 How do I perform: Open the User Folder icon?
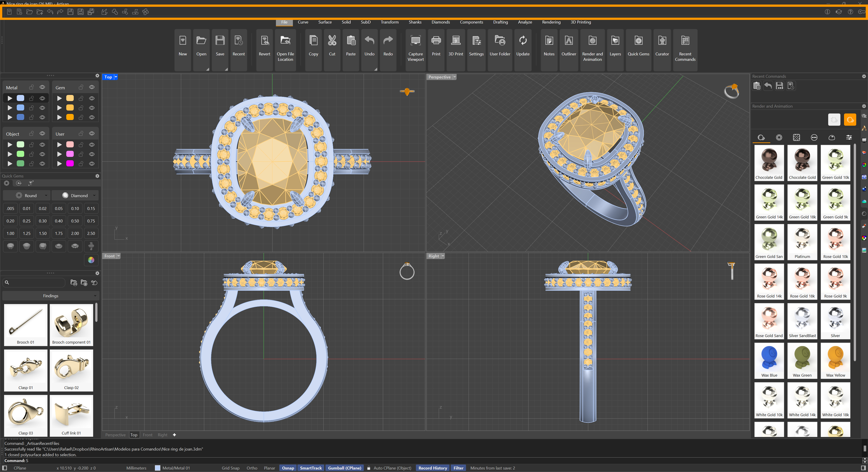[x=500, y=41]
